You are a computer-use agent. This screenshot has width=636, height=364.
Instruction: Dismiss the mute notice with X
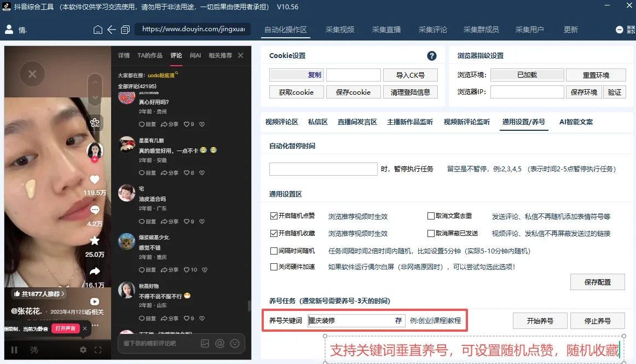[85, 328]
